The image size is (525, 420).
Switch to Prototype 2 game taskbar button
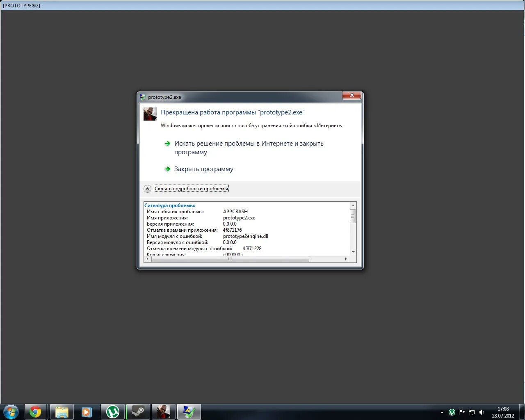[x=164, y=412]
